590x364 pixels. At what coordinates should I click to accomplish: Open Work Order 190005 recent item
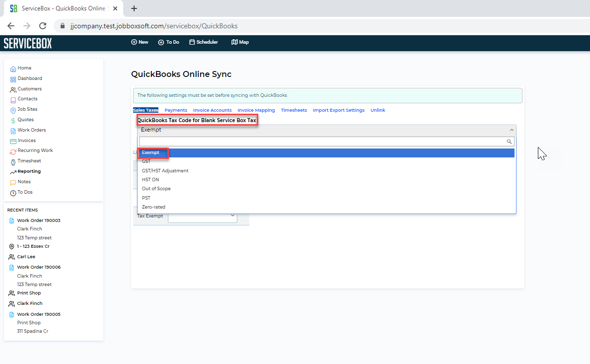coord(39,314)
